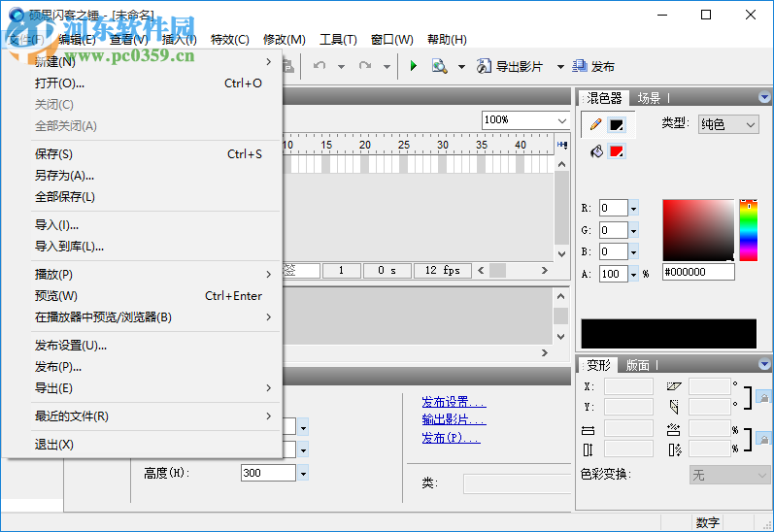Image resolution: width=774 pixels, height=532 pixels.
Task: Open the 特效(C) menu
Action: pos(229,40)
